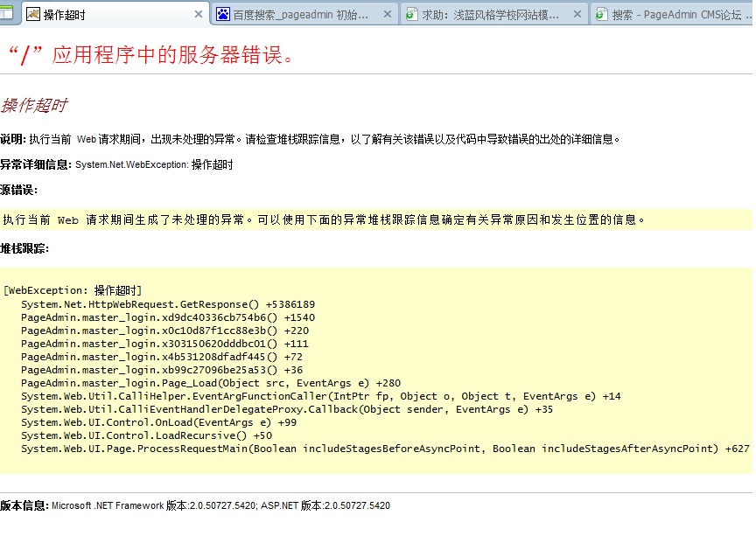
Task: Click the favicon of the 操作超时 tab
Action: pos(33,14)
